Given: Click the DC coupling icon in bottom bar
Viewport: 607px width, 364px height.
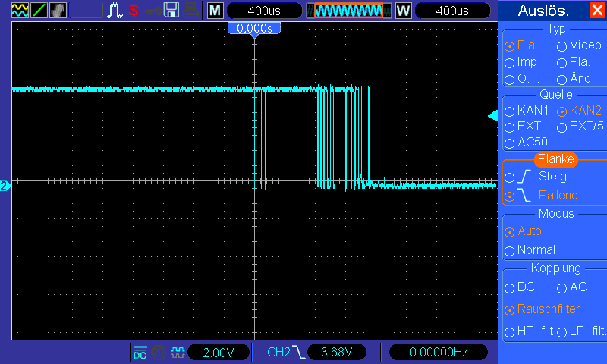Looking at the screenshot, I should (x=140, y=352).
